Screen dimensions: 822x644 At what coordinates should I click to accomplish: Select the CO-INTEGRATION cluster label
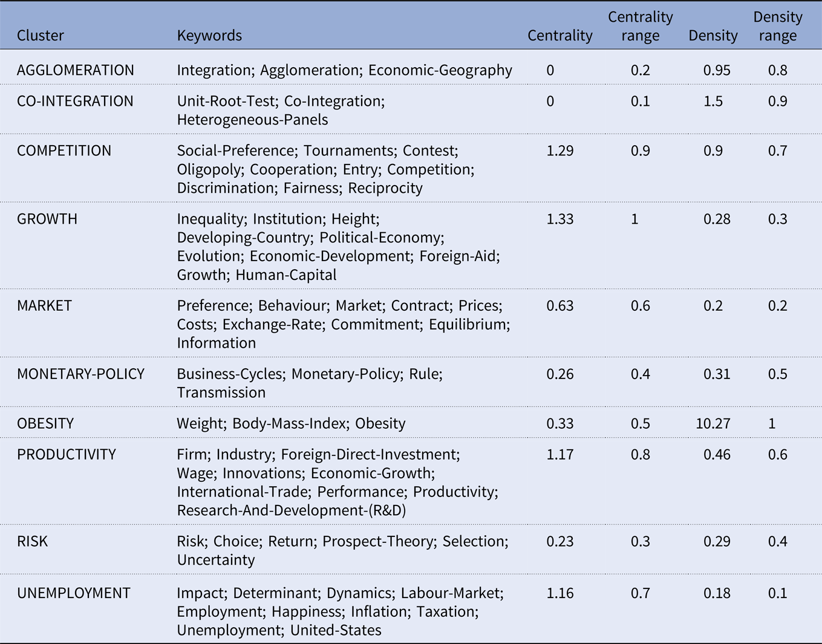pos(75,101)
